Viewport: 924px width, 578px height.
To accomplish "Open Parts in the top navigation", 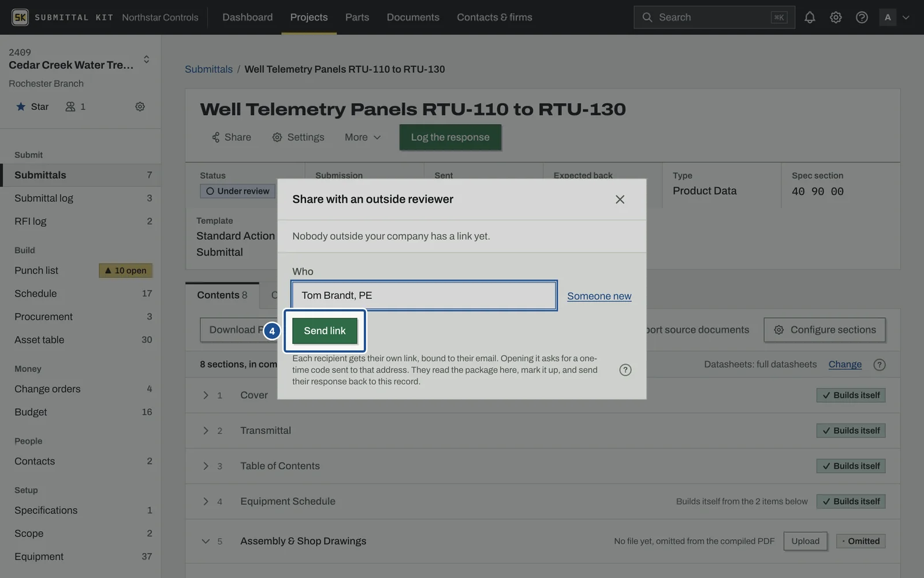I will coord(357,17).
